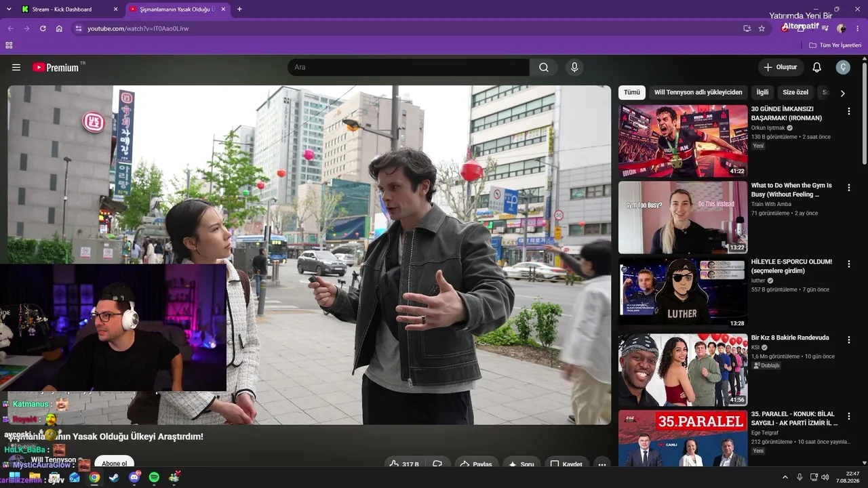Open options for the 35. PARALEL video
This screenshot has width=868, height=488.
pos(849,417)
